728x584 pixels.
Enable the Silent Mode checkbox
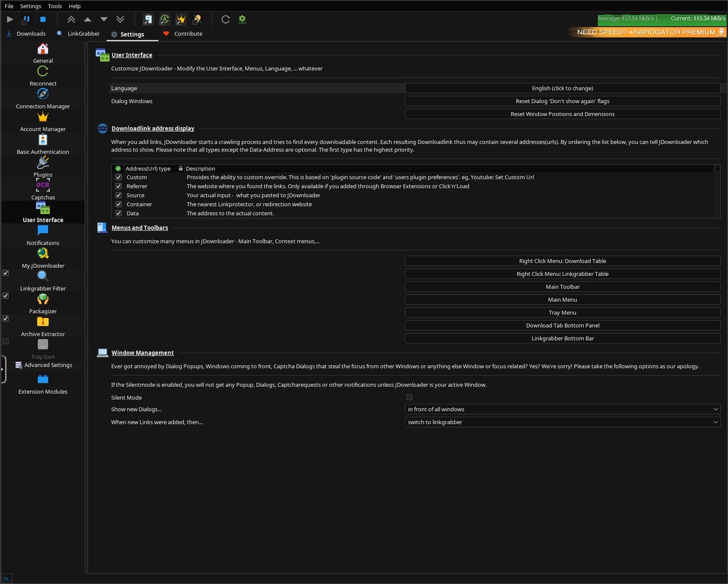pos(409,397)
